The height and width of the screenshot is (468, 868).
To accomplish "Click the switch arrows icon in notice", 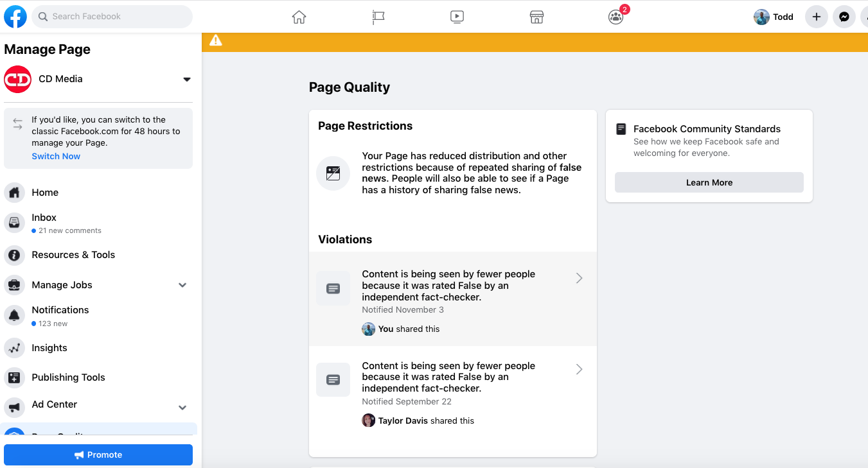I will point(18,123).
